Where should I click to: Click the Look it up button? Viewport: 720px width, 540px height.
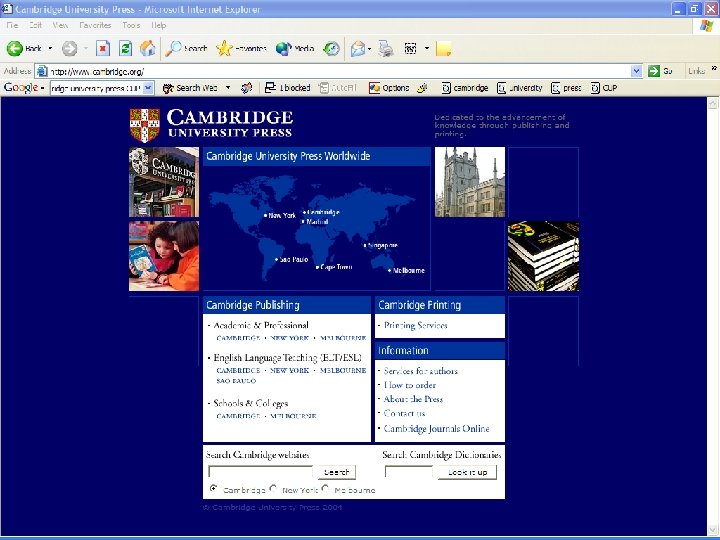467,472
